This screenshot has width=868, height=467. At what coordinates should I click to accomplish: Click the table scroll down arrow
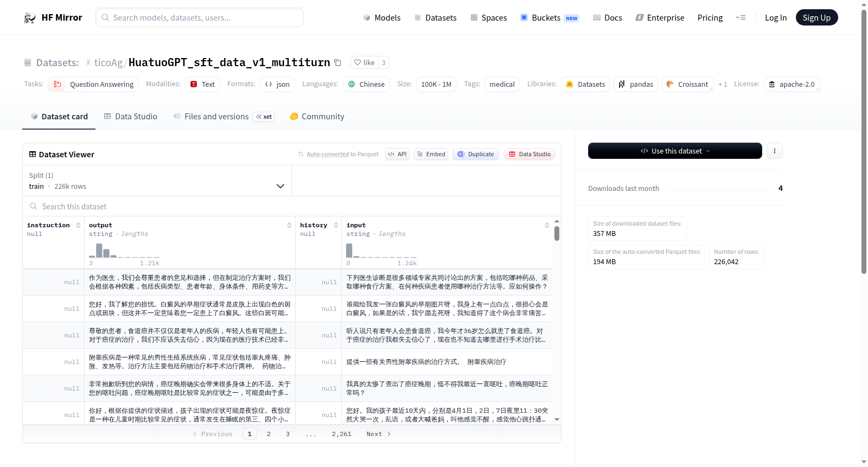(557, 419)
